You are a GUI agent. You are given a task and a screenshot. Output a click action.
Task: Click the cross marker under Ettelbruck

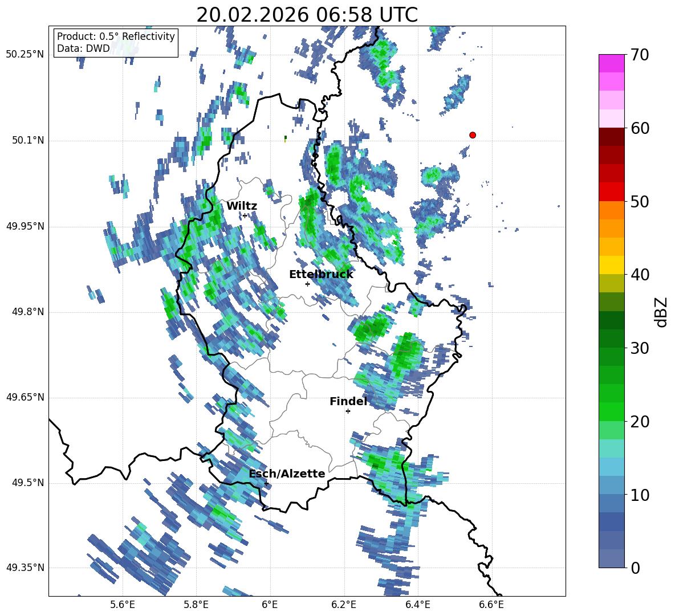[x=307, y=284]
